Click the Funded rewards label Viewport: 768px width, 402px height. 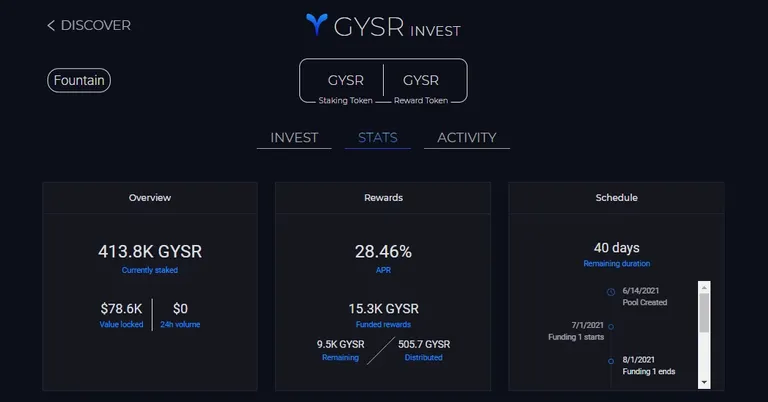(384, 325)
